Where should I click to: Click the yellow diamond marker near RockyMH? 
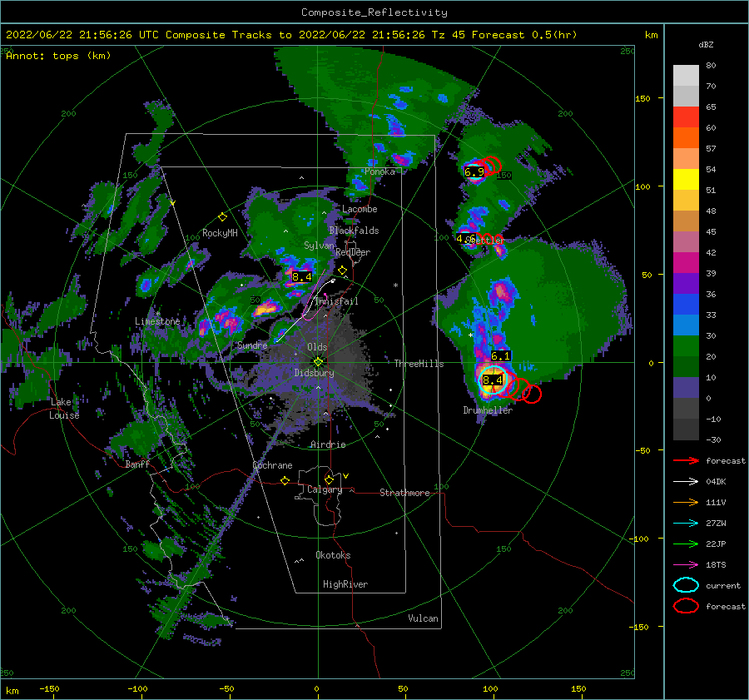[222, 217]
